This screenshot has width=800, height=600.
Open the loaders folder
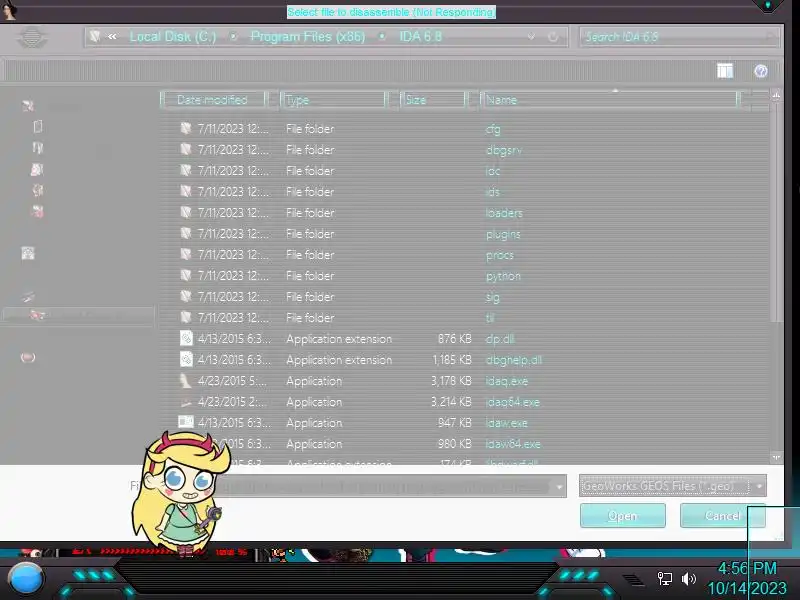pos(504,213)
